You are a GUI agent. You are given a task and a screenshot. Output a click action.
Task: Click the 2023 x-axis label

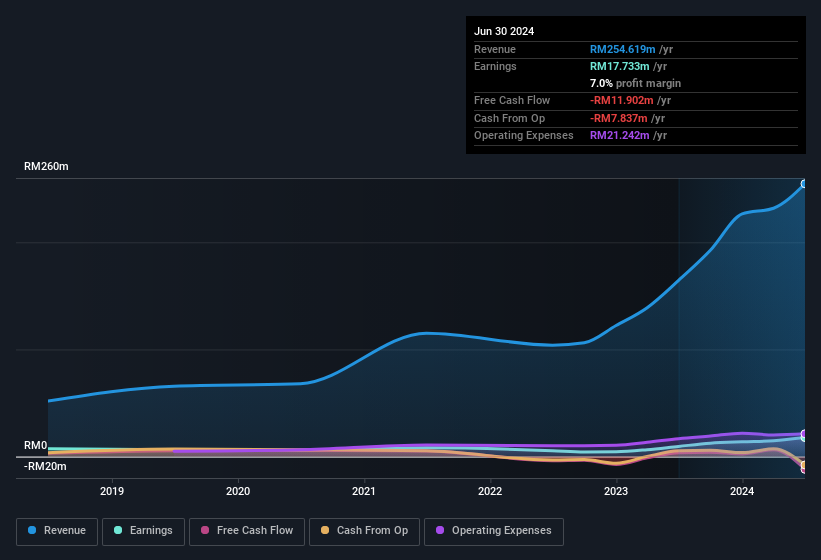click(616, 491)
